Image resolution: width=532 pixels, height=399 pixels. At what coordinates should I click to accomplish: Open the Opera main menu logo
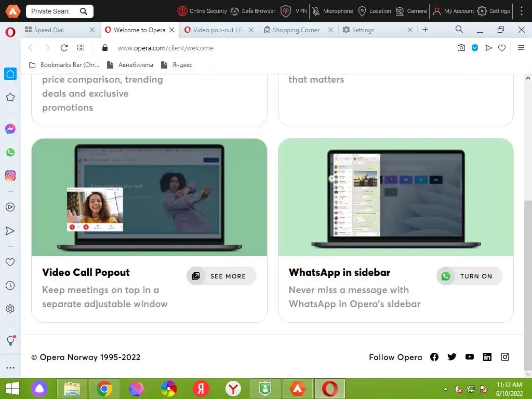click(10, 32)
